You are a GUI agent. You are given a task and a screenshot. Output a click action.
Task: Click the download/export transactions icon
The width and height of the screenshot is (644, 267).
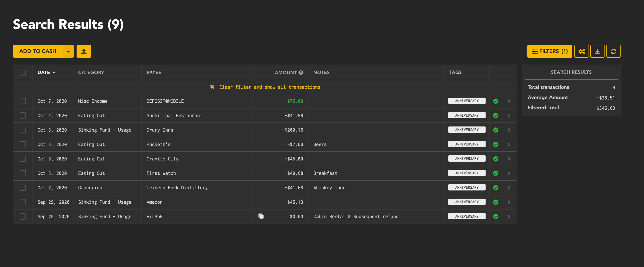click(x=597, y=51)
